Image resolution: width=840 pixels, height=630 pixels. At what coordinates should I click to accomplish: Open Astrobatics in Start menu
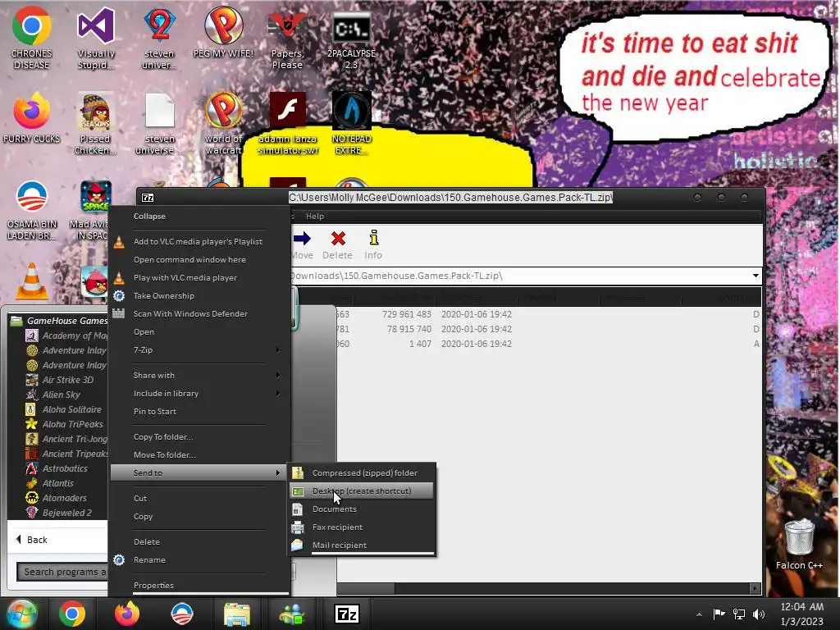pos(57,468)
